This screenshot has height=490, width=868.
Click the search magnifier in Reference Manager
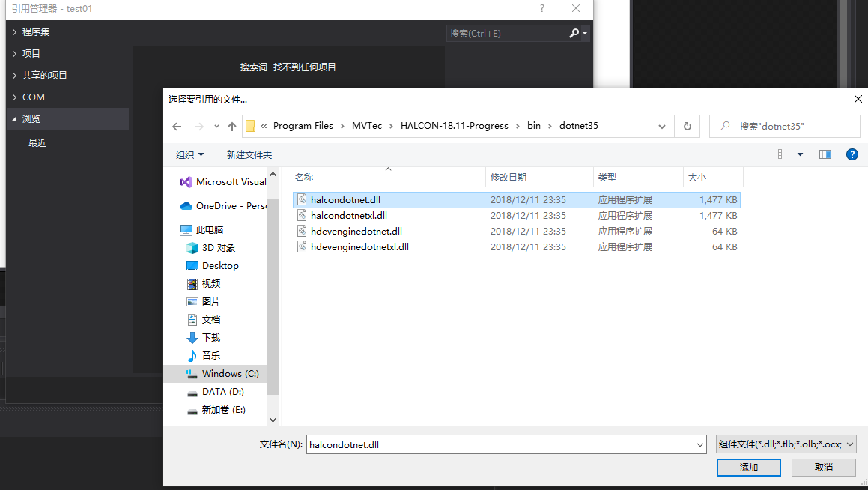(574, 33)
